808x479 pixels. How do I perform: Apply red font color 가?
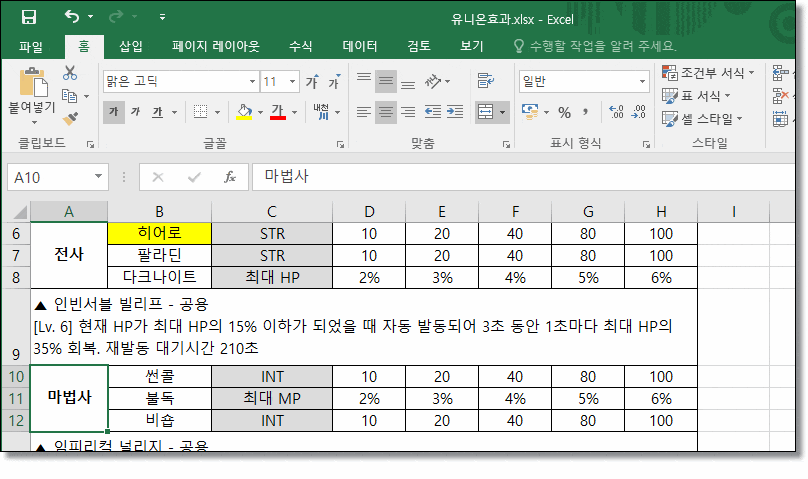pos(278,112)
